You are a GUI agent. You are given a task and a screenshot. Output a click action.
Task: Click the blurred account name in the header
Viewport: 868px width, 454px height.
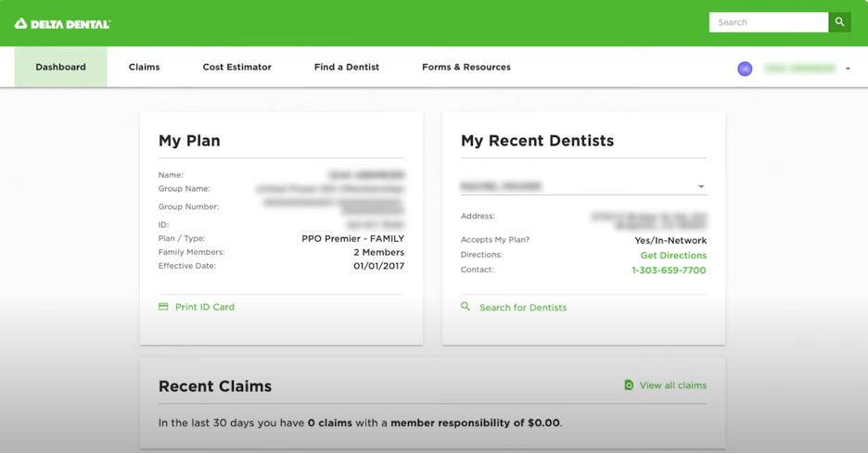(x=799, y=69)
